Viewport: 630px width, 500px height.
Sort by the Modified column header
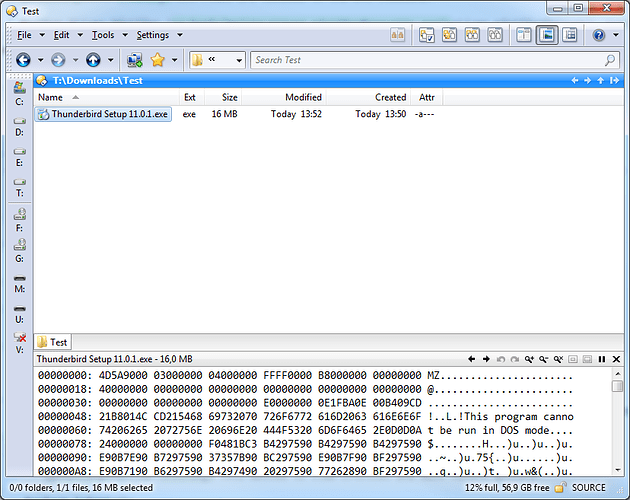(284, 97)
